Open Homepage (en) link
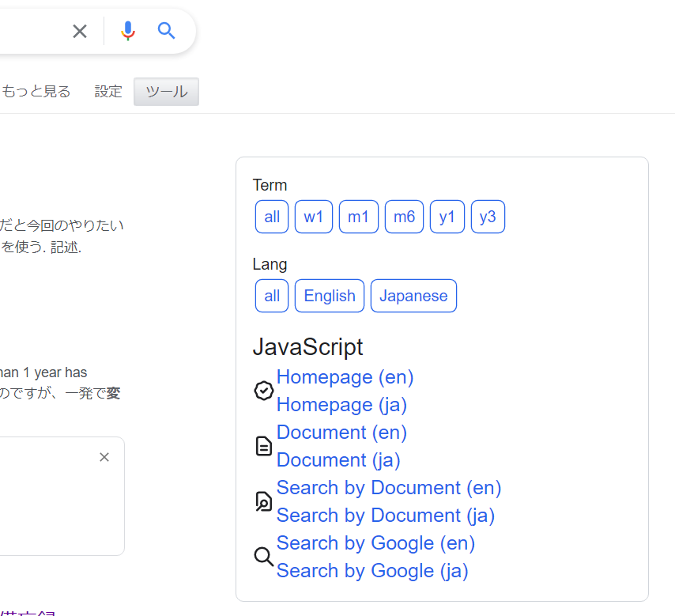The height and width of the screenshot is (616, 675). tap(345, 377)
